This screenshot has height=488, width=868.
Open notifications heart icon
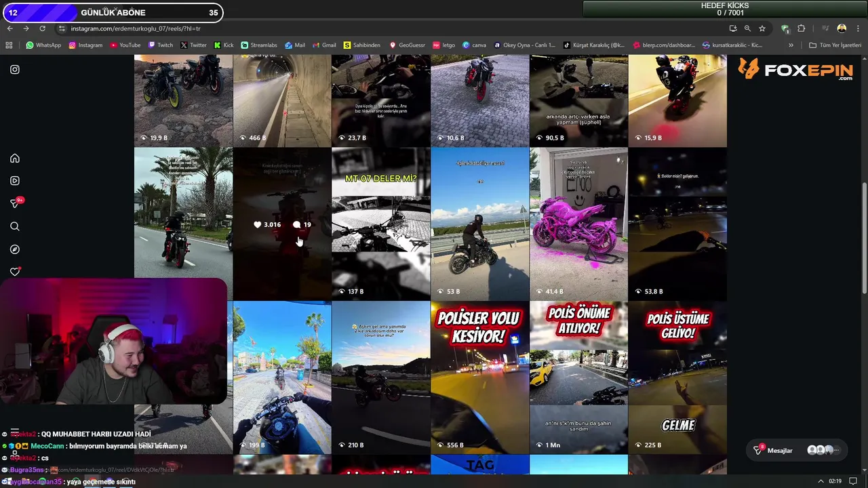(x=14, y=272)
